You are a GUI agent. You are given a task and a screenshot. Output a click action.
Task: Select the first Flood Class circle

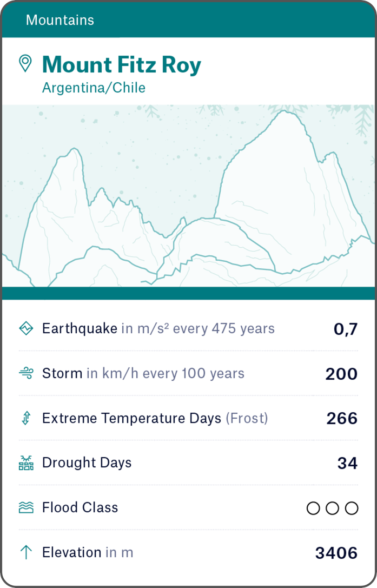(x=313, y=508)
